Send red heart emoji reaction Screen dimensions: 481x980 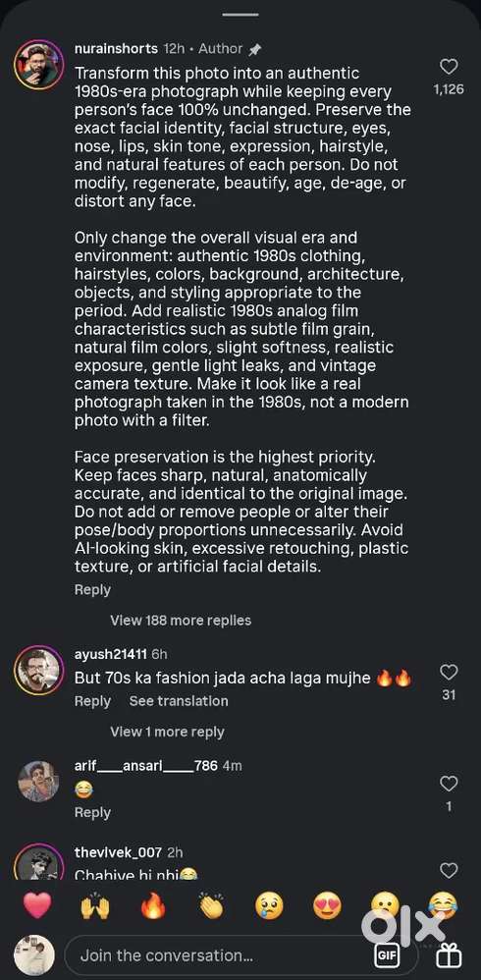click(37, 905)
